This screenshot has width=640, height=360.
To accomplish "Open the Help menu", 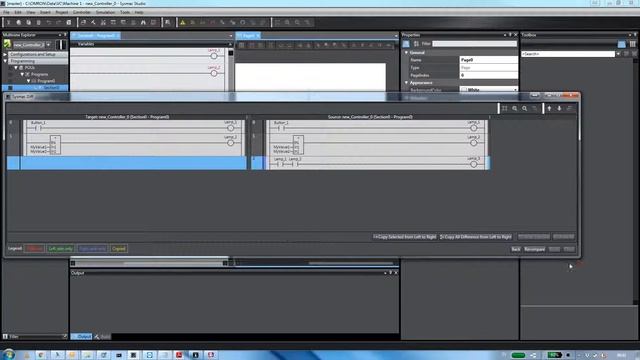I will coord(139,12).
